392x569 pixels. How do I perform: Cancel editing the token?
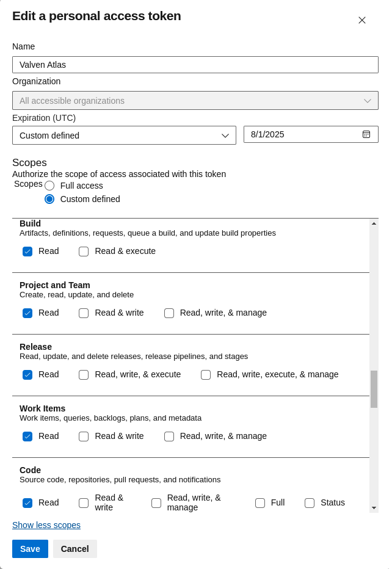point(74,549)
